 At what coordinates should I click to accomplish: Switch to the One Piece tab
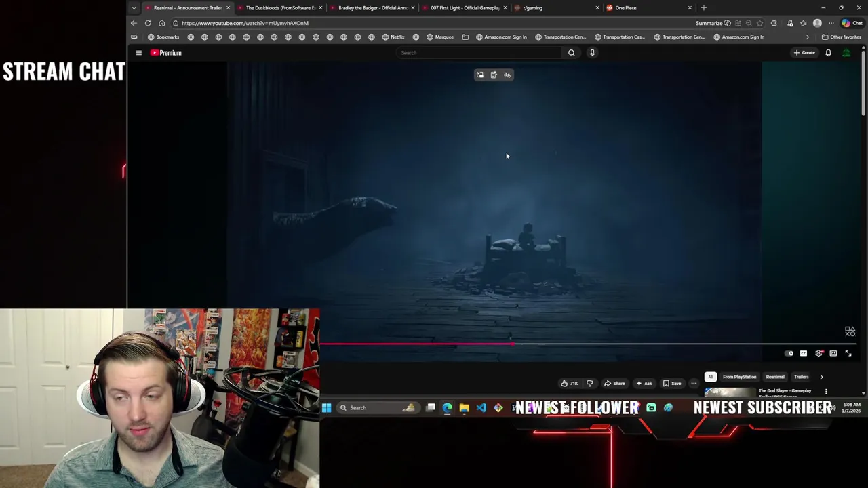pyautogui.click(x=649, y=8)
